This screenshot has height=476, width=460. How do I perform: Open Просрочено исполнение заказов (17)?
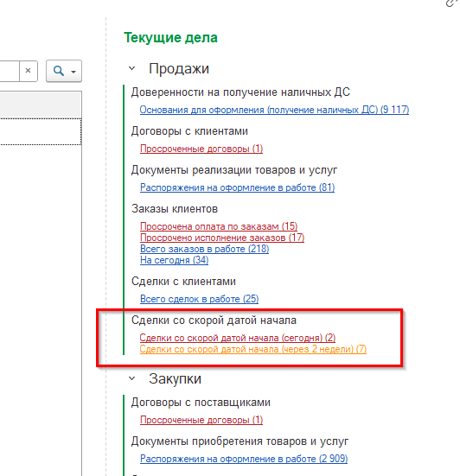[x=222, y=238]
